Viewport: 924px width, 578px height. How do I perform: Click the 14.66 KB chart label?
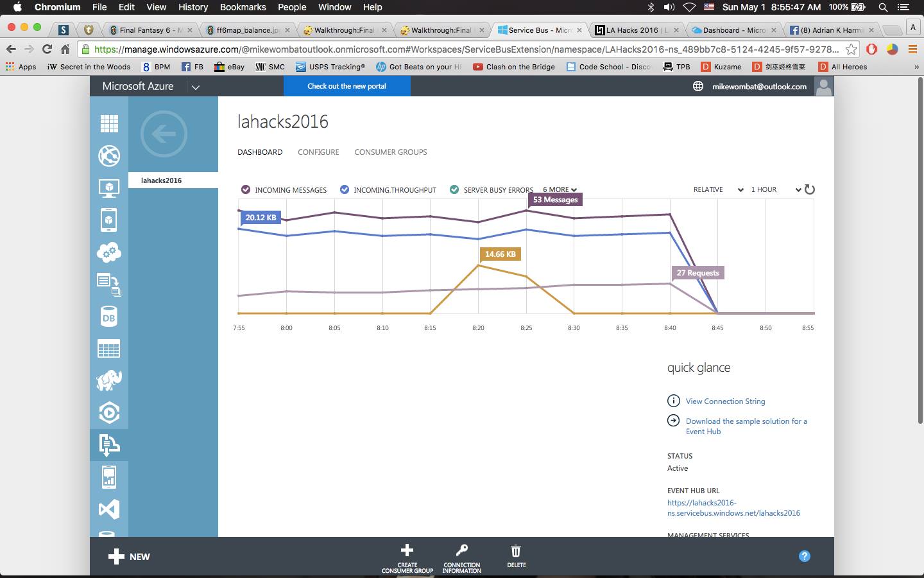(500, 254)
